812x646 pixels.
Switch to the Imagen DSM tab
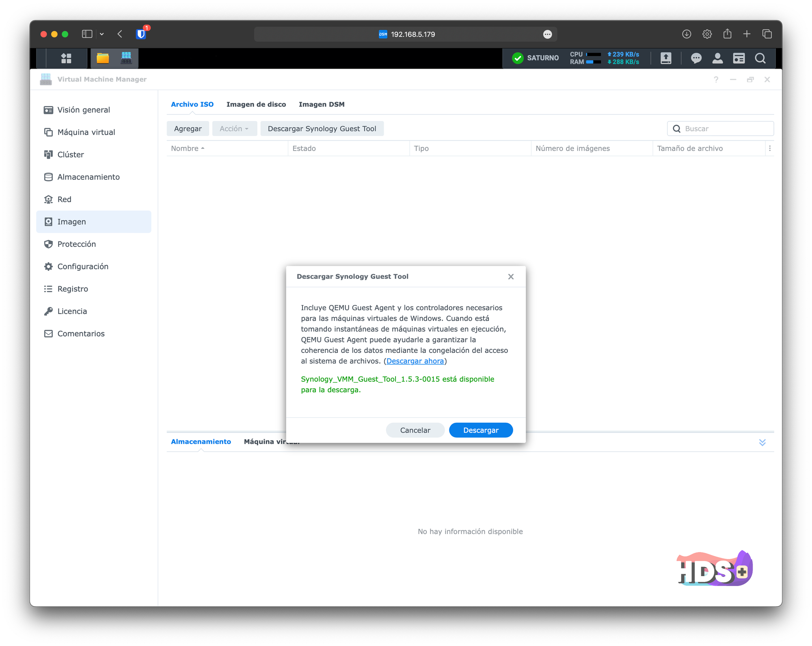click(x=322, y=104)
